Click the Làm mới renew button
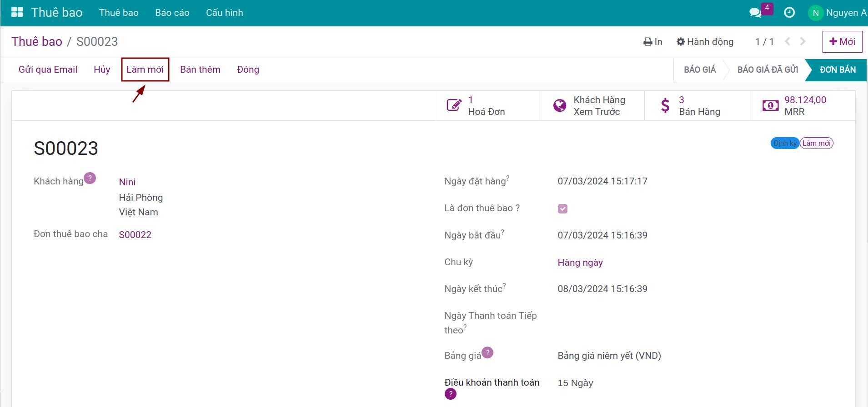 coord(145,69)
